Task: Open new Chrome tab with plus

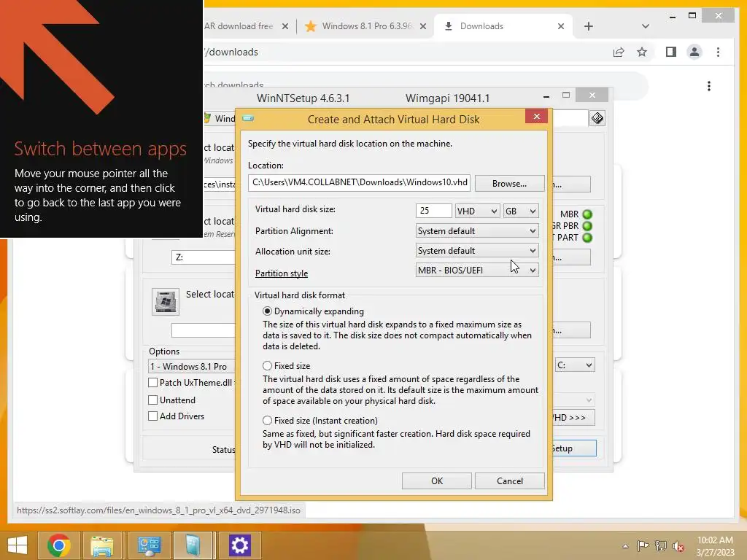Action: [x=589, y=26]
